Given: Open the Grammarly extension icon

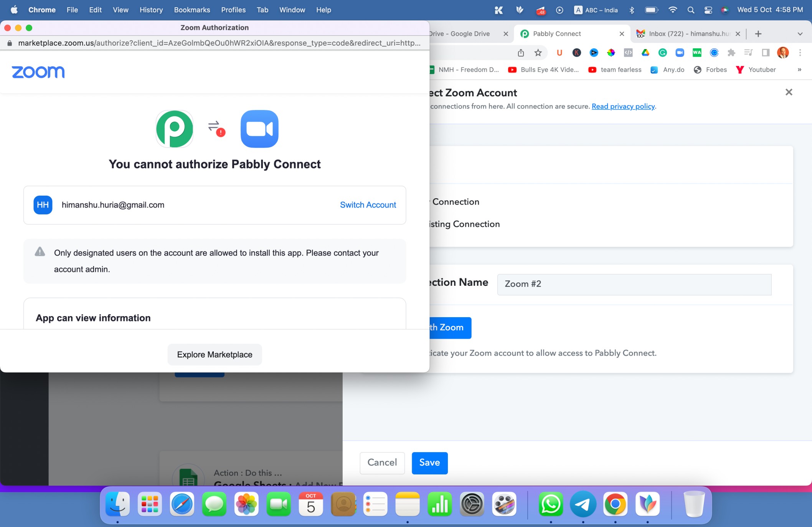Looking at the screenshot, I should [663, 53].
